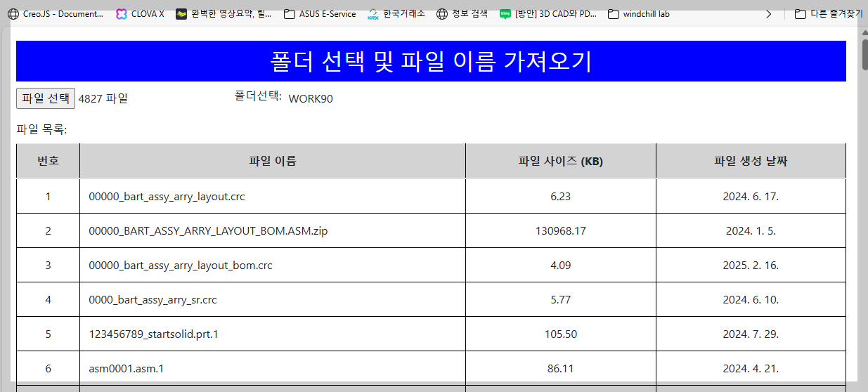Click the 파일 이름 column header
The height and width of the screenshot is (392, 868).
(273, 161)
